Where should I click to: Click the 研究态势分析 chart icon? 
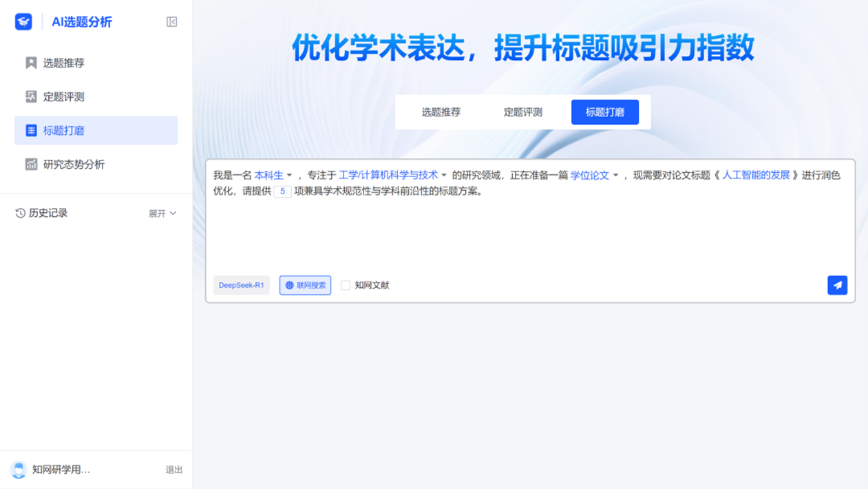[x=31, y=164]
